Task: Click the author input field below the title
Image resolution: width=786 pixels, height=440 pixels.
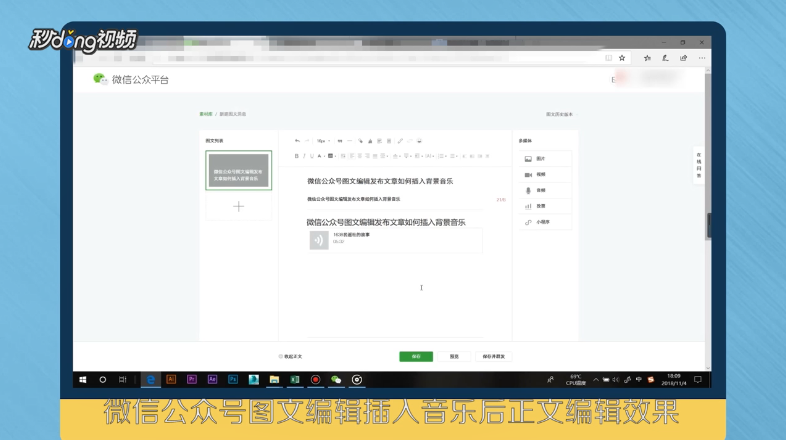Action: 396,199
